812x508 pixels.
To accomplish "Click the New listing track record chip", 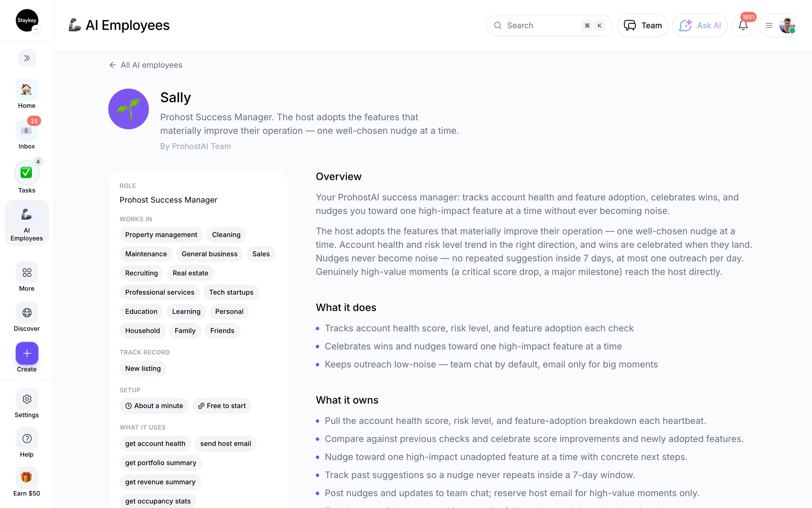I will (143, 368).
